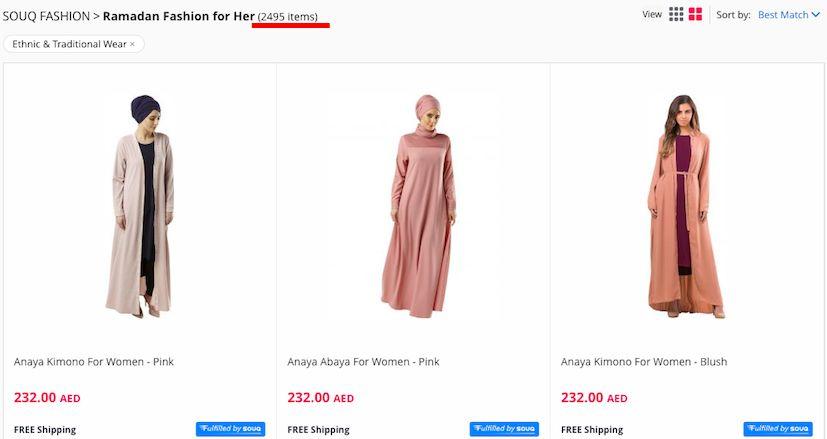
Task: Click the Anaya Kimono For Women - Pink title
Action: tap(94, 362)
